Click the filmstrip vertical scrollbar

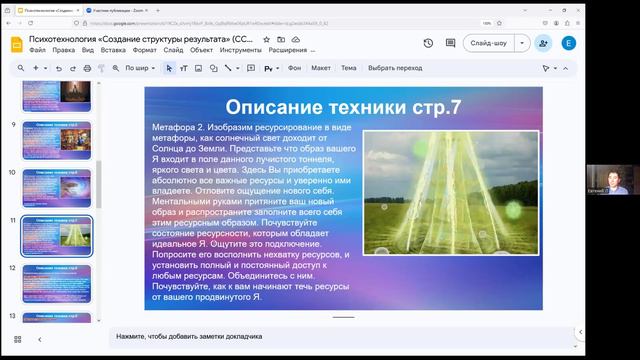99,184
